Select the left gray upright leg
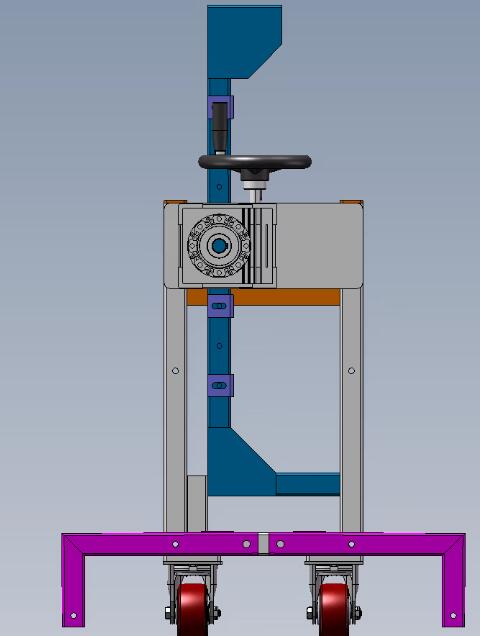This screenshot has height=636, width=480. pos(175,410)
